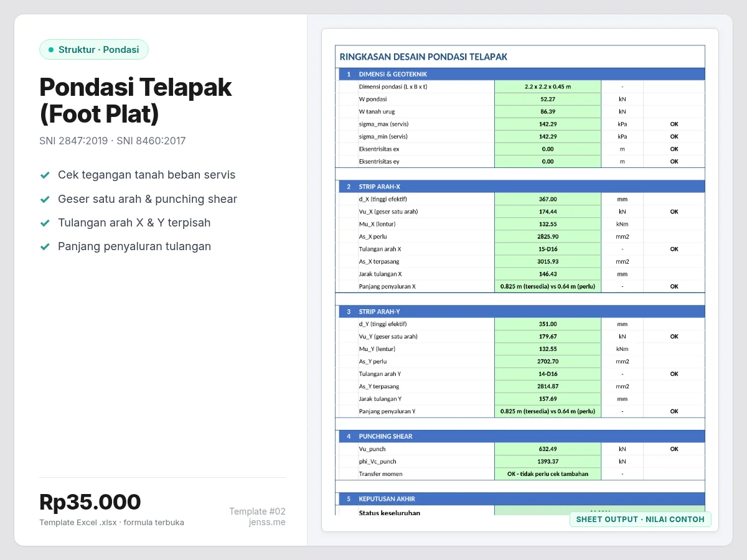Click the OK status in the Tulangan arah X row

coord(674,249)
